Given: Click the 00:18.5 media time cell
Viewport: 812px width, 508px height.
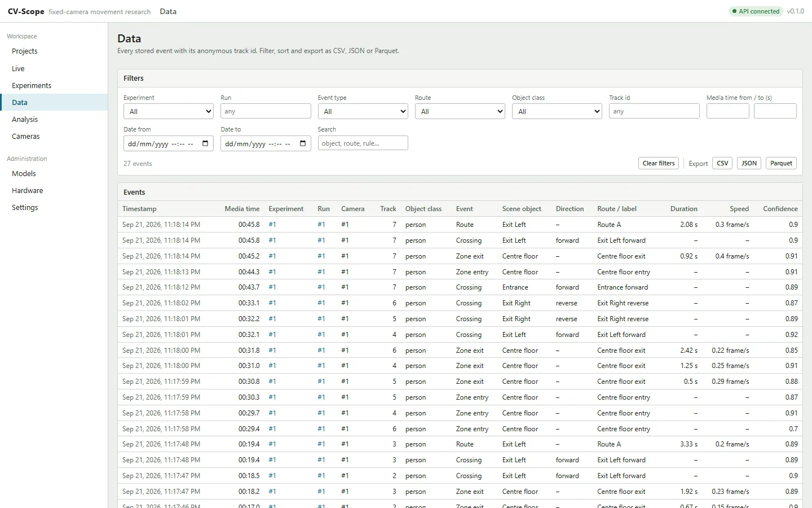Looking at the screenshot, I should click(x=249, y=476).
